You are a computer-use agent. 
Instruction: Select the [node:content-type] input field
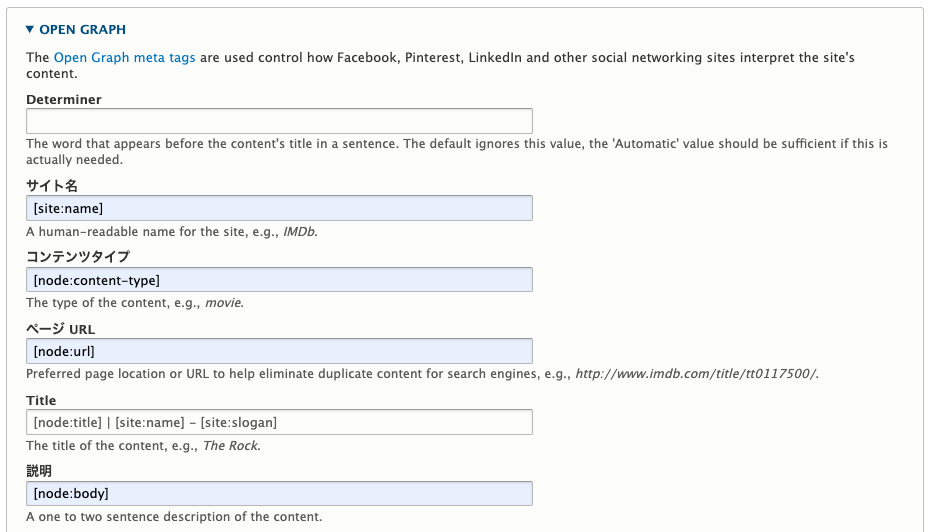click(x=279, y=280)
